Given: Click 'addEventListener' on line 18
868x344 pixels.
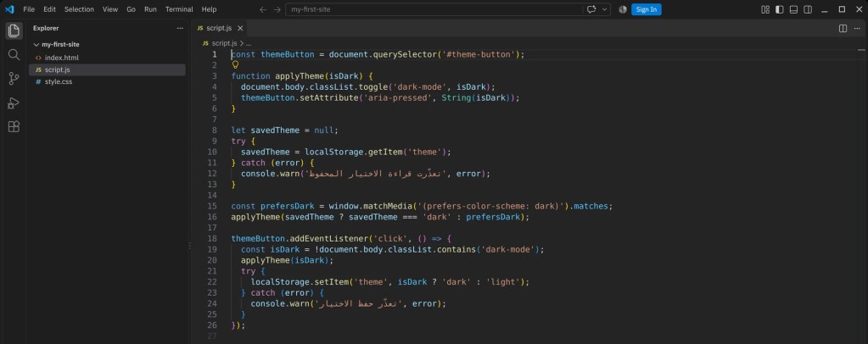Looking at the screenshot, I should [x=329, y=239].
